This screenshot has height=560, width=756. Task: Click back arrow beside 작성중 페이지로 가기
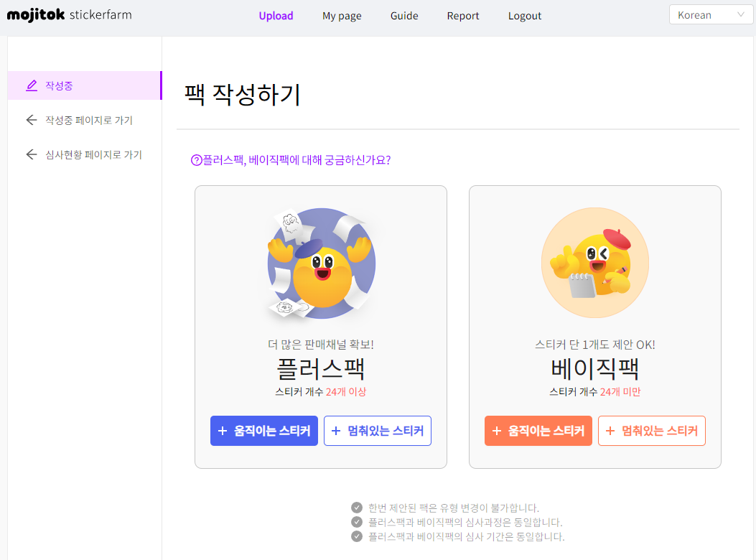(x=32, y=120)
